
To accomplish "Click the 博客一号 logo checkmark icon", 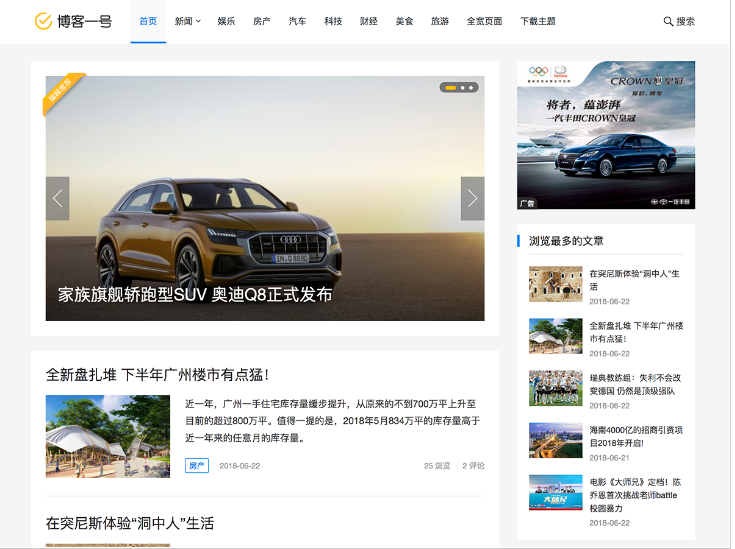I will click(43, 21).
